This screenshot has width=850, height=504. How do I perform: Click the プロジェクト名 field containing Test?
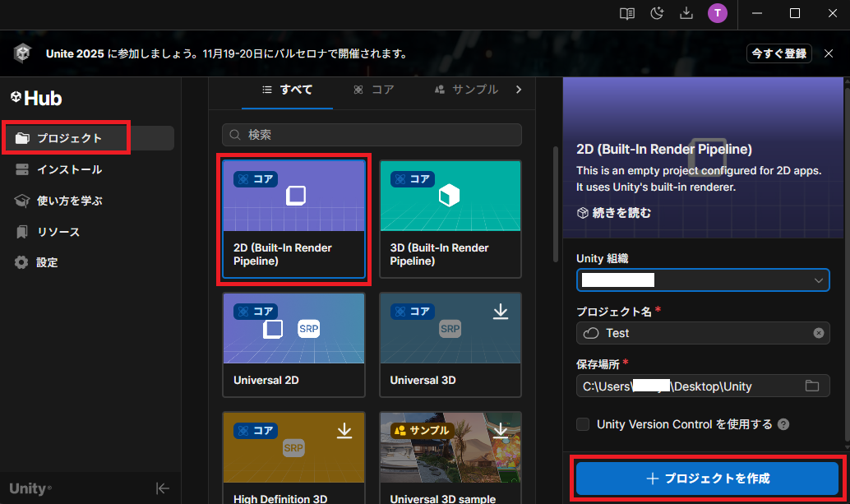[703, 333]
